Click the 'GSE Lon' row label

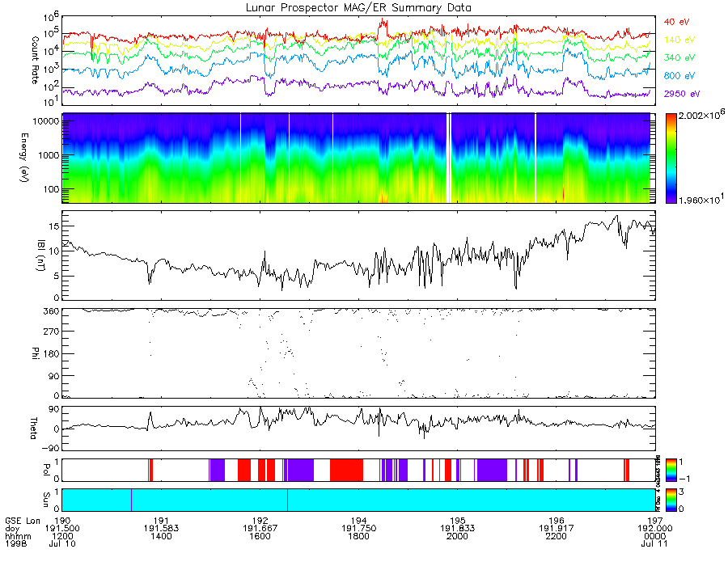click(23, 521)
